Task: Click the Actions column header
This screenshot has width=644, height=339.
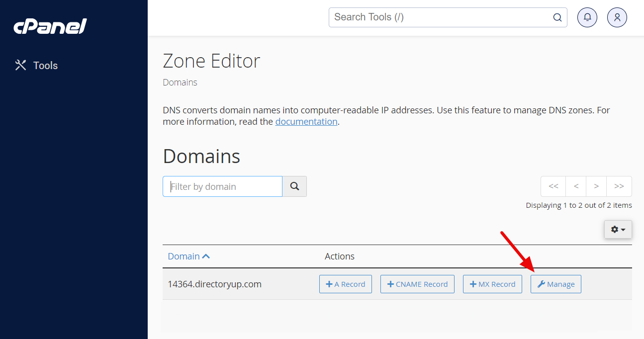Action: [x=340, y=256]
